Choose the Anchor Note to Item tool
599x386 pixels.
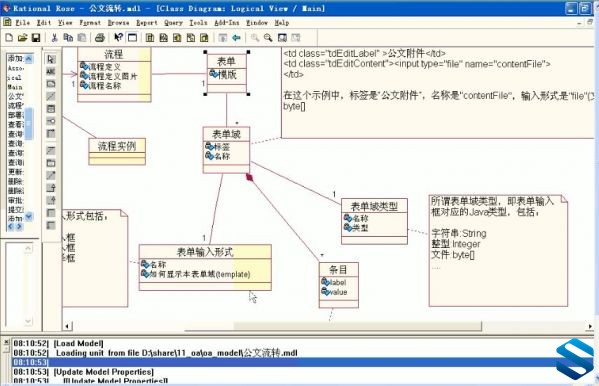point(51,96)
